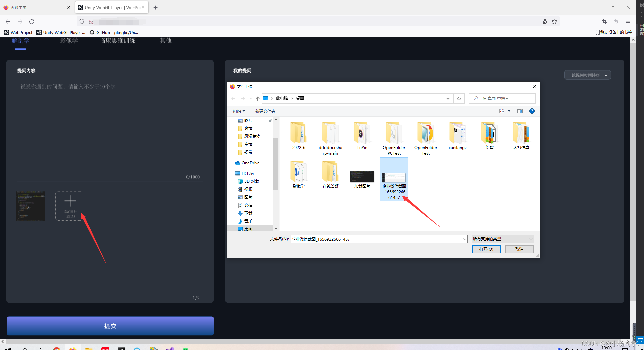Expand the address bar history dropdown

pos(448,98)
